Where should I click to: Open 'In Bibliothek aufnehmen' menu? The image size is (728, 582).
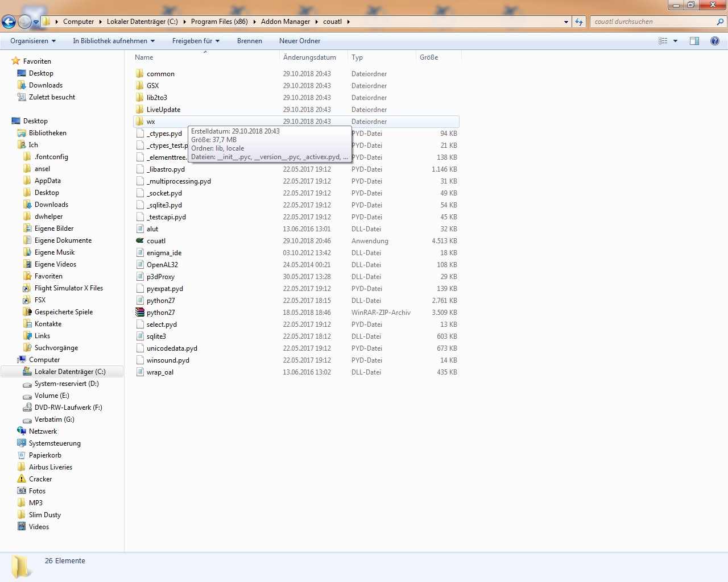(114, 41)
